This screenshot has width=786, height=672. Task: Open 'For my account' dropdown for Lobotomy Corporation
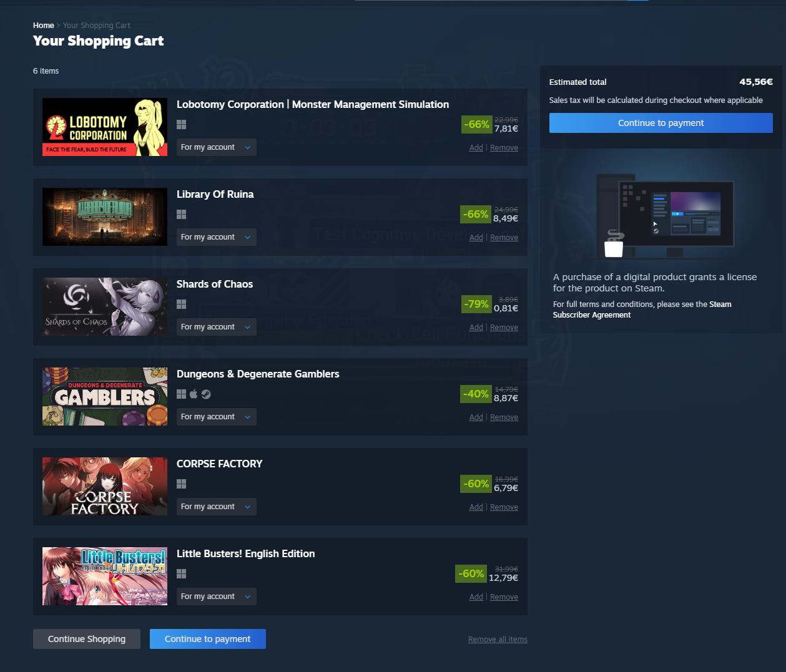click(217, 147)
